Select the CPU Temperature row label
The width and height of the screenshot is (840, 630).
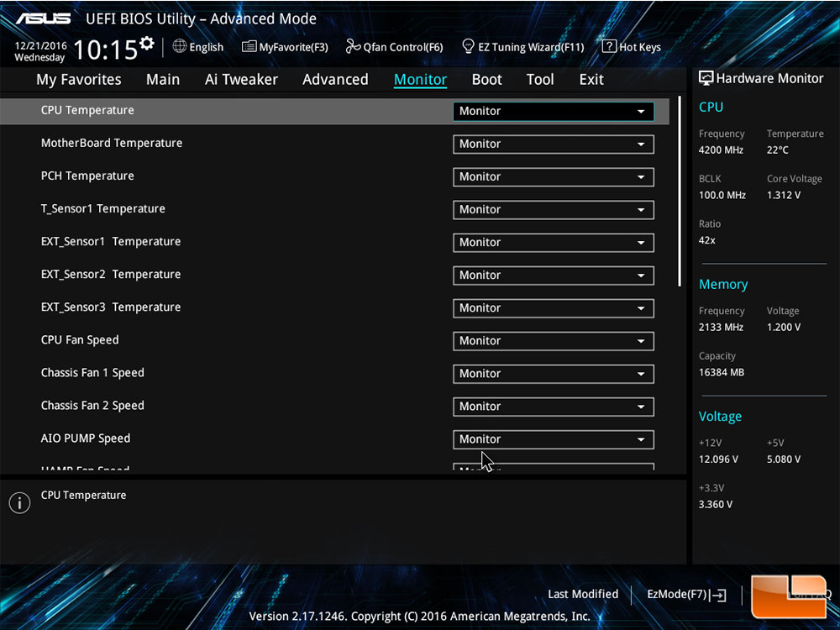(87, 110)
